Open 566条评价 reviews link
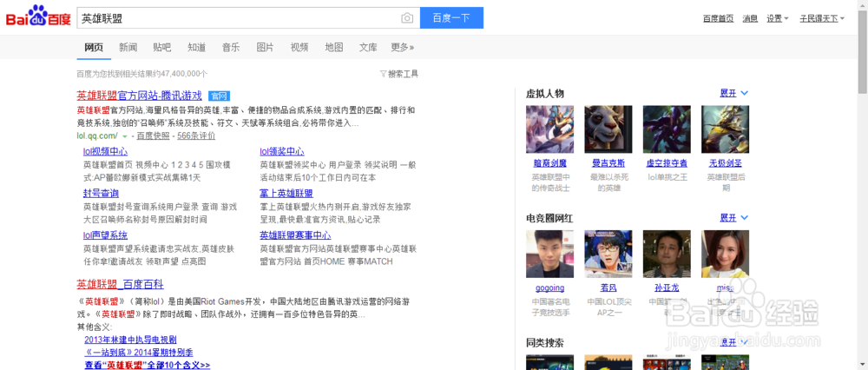This screenshot has height=370, width=868. point(196,135)
